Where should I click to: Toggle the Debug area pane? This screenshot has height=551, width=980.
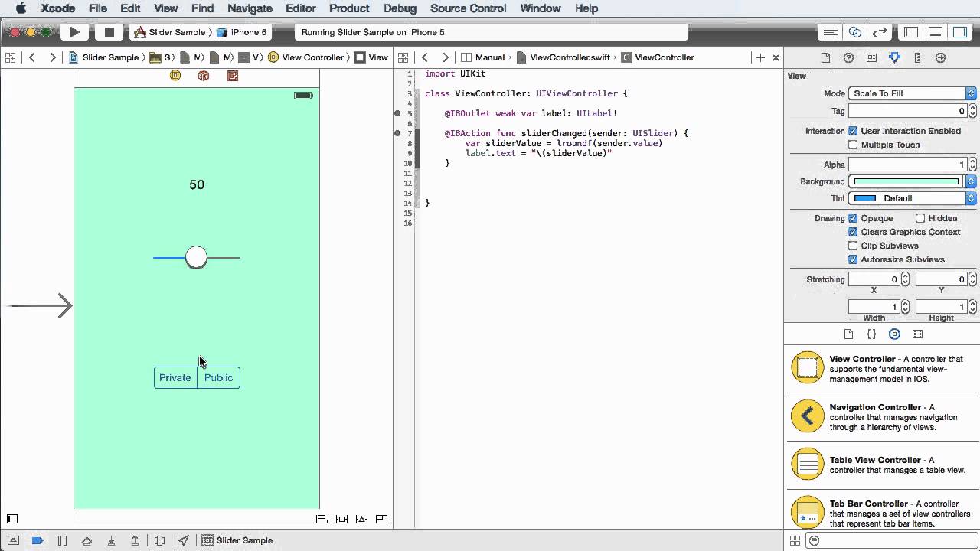[x=936, y=32]
